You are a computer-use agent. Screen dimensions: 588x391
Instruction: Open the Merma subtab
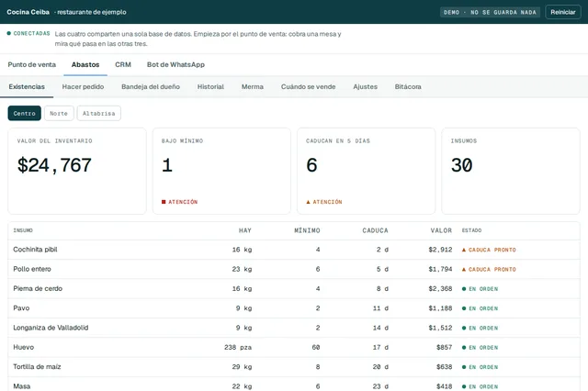click(x=253, y=86)
